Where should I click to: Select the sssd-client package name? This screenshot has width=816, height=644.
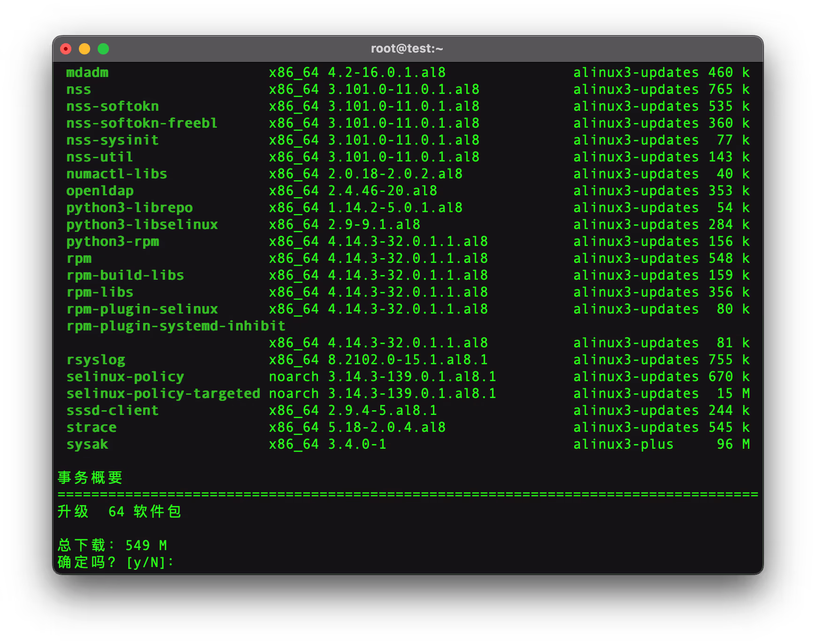113,411
